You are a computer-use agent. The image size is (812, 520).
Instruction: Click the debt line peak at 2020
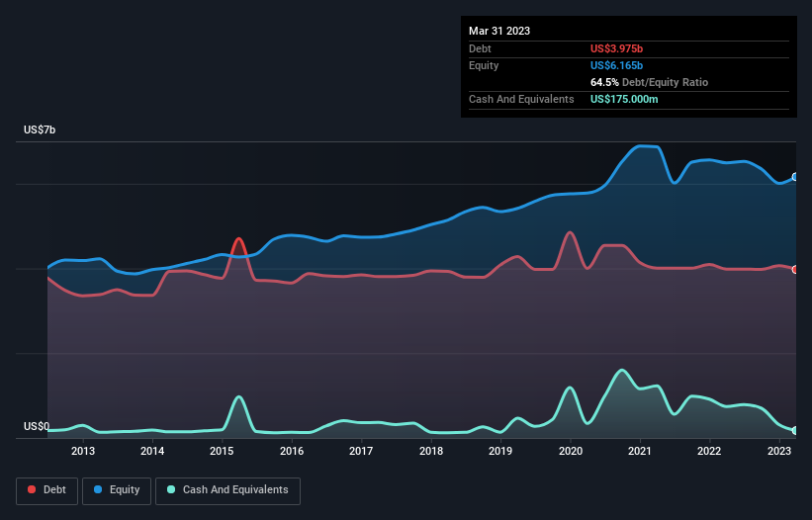570,232
